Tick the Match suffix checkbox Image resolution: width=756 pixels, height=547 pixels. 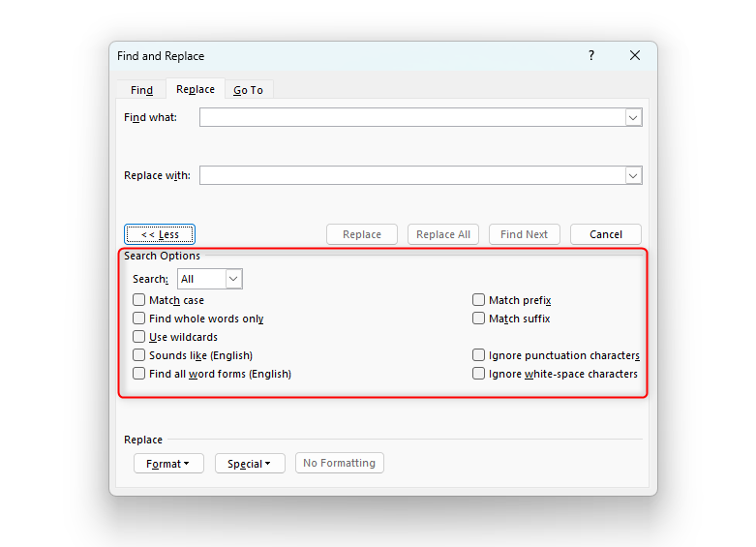pos(479,319)
